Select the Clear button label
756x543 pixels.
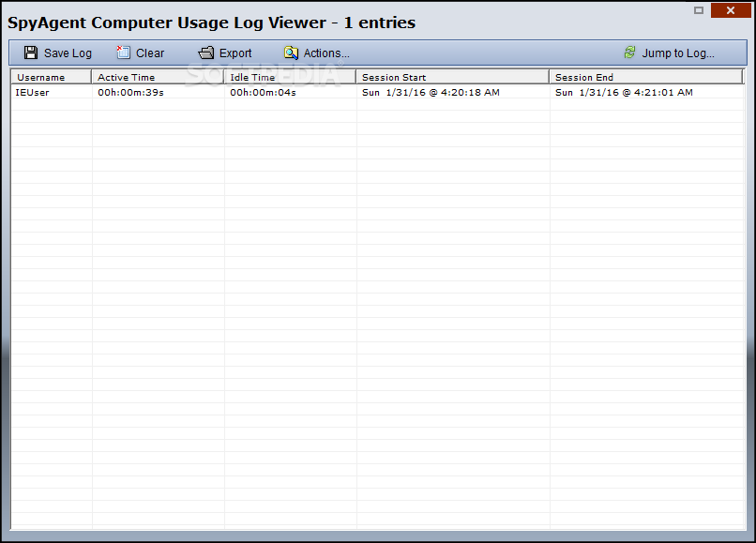click(x=150, y=53)
